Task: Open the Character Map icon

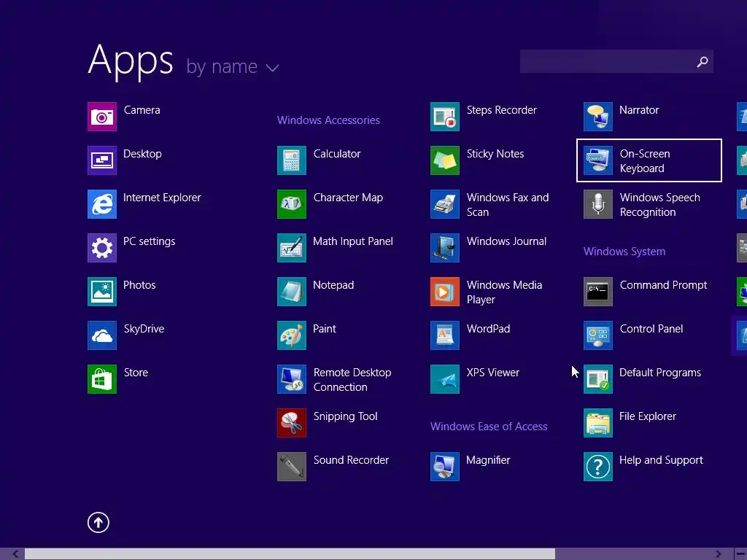Action: 292,204
